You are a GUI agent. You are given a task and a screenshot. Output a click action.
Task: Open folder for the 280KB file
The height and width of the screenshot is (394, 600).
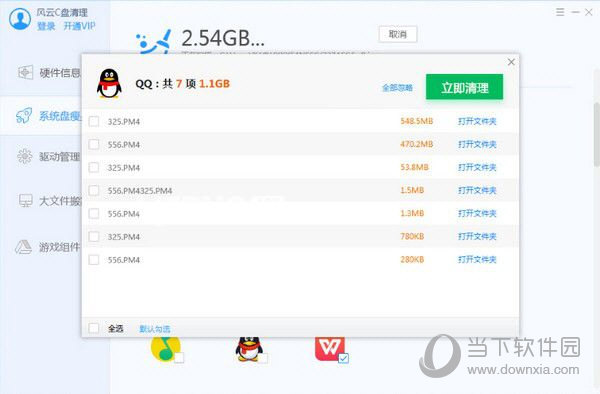pos(477,259)
